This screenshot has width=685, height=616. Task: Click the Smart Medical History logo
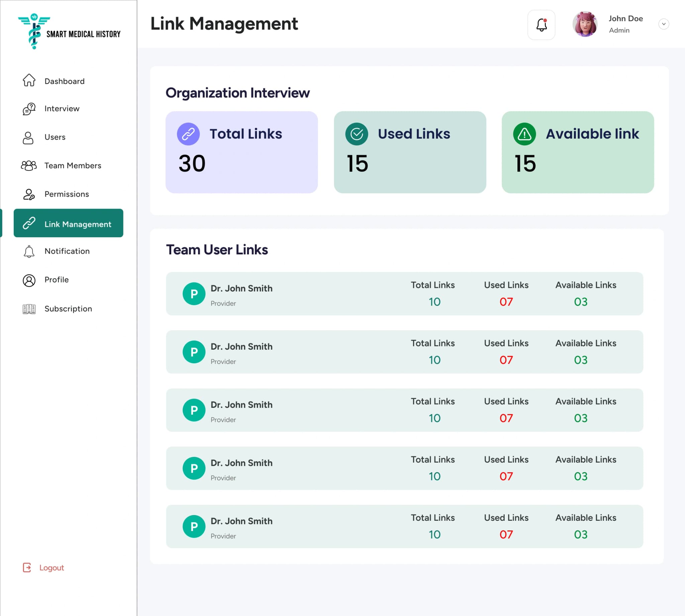[69, 31]
